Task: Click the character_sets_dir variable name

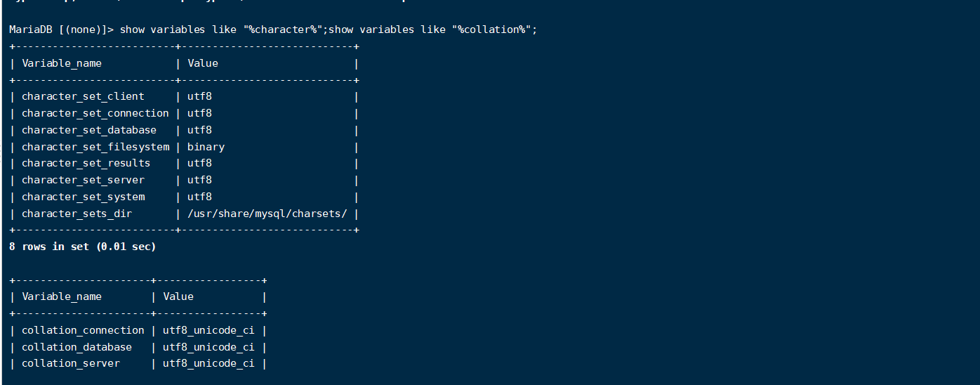Action: 77,214
